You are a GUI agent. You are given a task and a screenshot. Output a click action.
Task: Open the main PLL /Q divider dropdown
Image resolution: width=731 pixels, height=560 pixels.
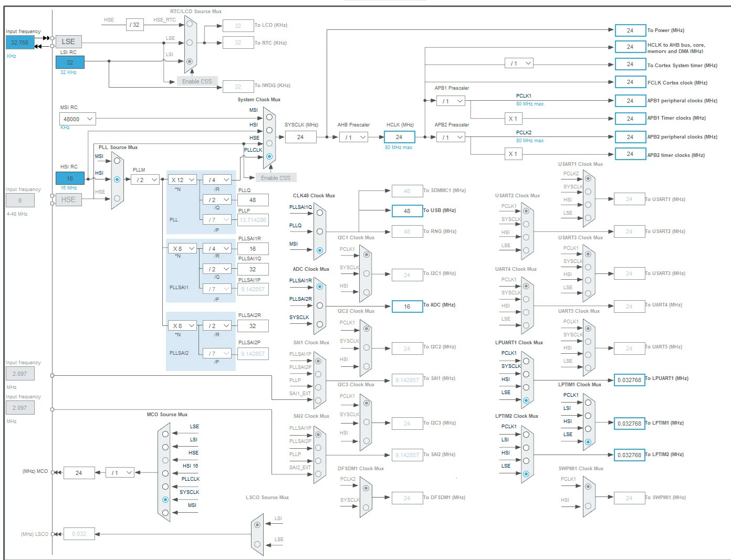(217, 199)
